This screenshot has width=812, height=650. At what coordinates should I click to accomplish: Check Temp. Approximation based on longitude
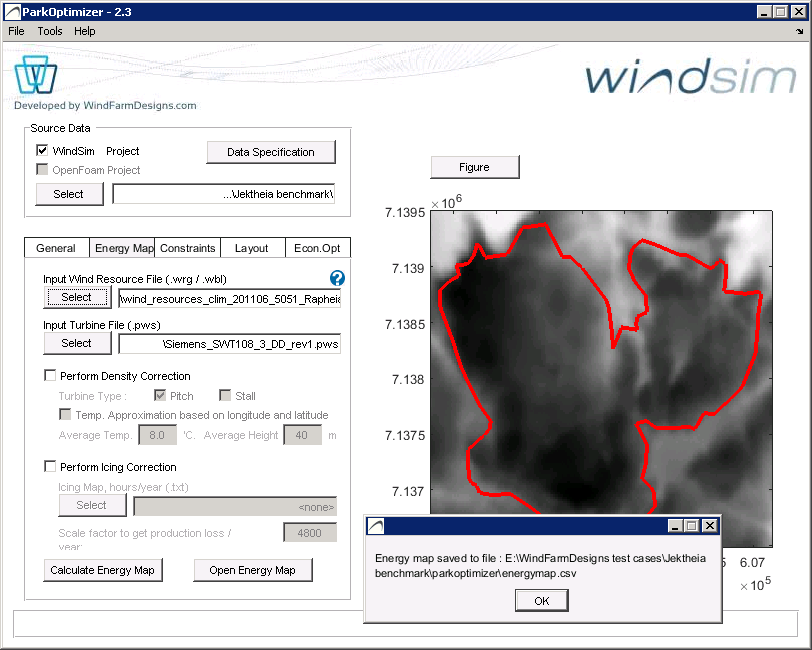[x=65, y=415]
